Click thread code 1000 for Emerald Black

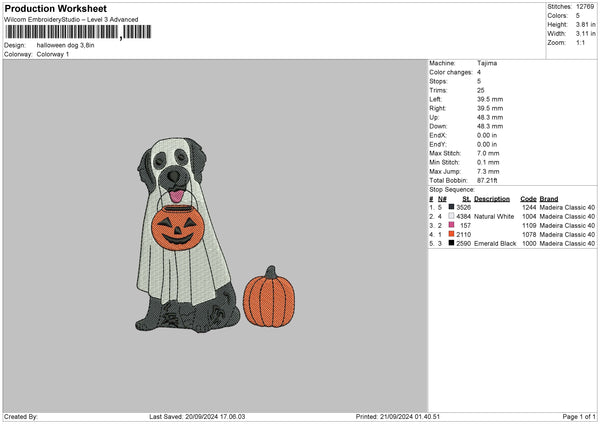pyautogui.click(x=529, y=243)
